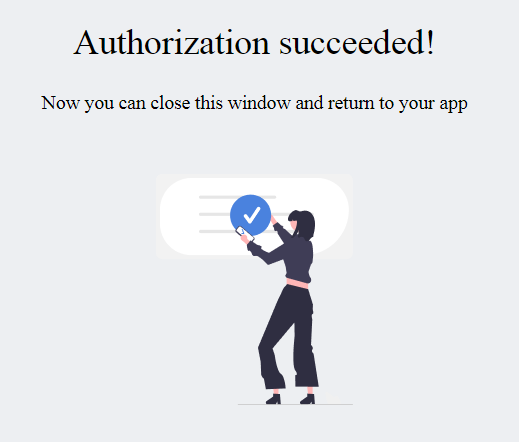Click the white checkmark inside the circle
Screen dimensions: 519x442
[x=252, y=215]
